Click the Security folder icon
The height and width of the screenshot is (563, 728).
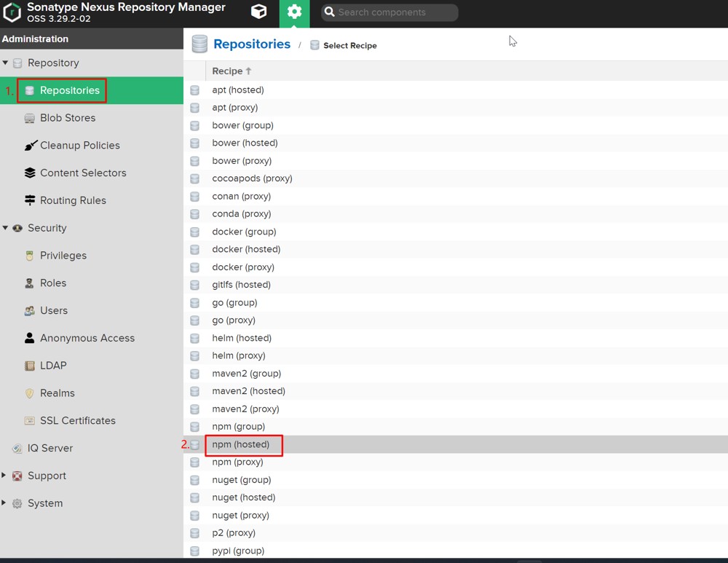coord(17,228)
